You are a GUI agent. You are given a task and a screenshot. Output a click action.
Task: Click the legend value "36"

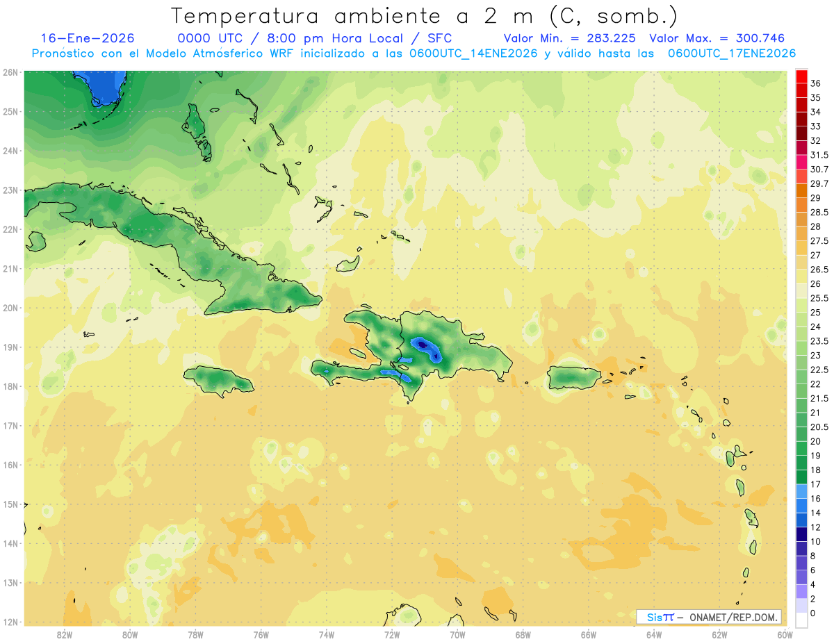pyautogui.click(x=817, y=83)
